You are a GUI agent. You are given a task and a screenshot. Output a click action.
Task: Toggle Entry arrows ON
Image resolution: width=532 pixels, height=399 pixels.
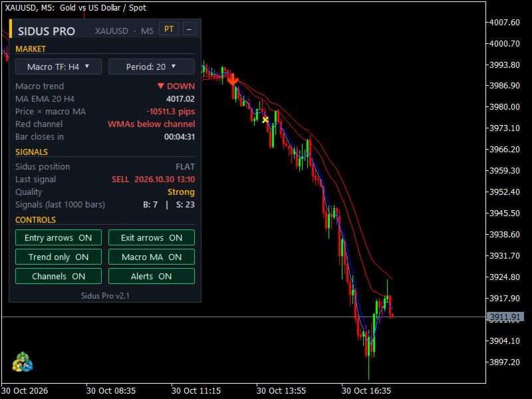(59, 237)
